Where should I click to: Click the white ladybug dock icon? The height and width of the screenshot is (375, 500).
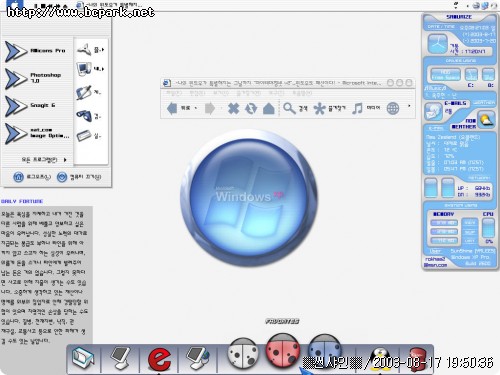click(x=243, y=354)
